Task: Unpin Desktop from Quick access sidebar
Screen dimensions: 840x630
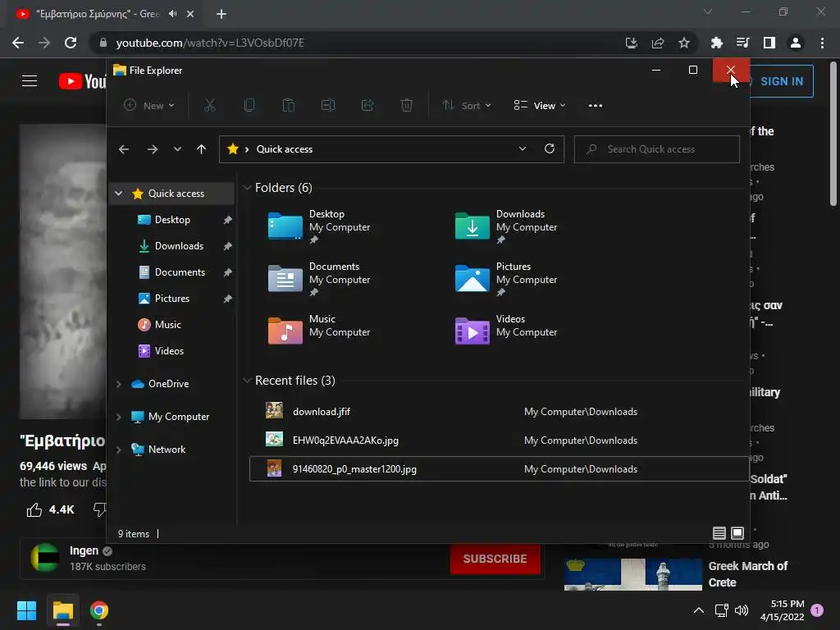Action: pyautogui.click(x=227, y=220)
